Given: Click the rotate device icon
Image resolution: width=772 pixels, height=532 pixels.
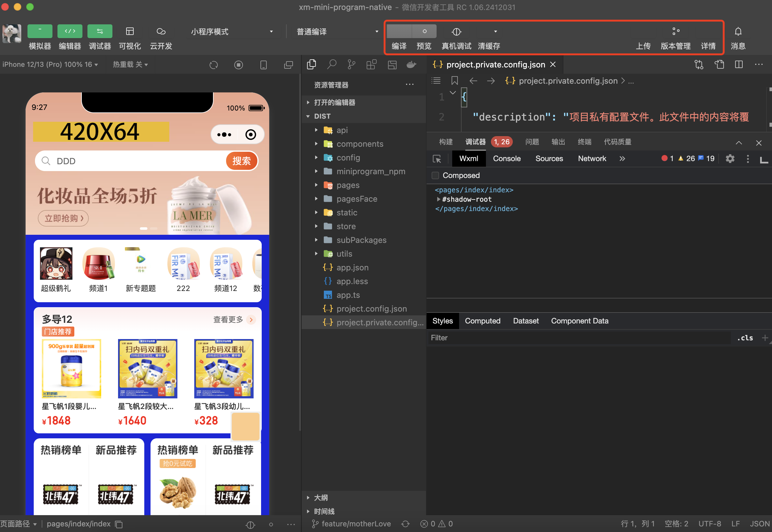Looking at the screenshot, I should (x=214, y=65).
